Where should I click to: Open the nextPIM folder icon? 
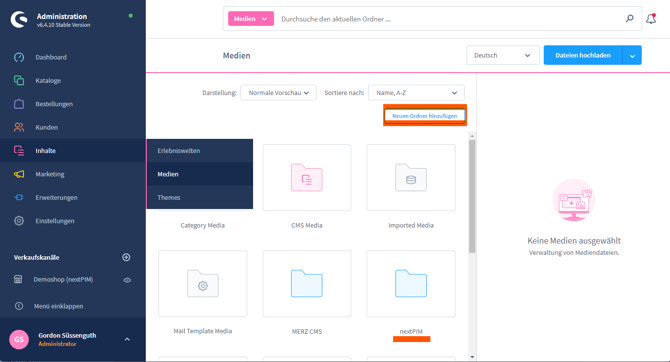click(x=411, y=284)
